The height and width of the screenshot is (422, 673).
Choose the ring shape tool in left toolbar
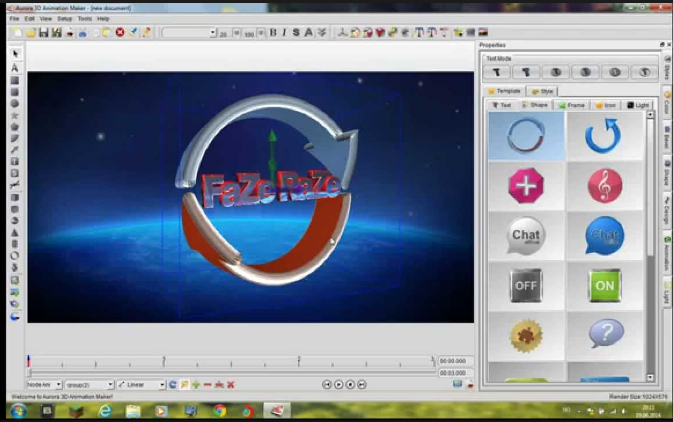click(x=15, y=256)
